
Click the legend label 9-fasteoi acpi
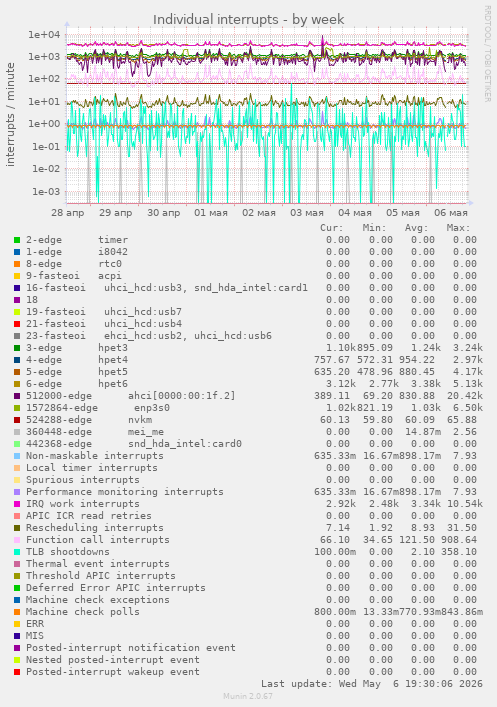coord(74,275)
